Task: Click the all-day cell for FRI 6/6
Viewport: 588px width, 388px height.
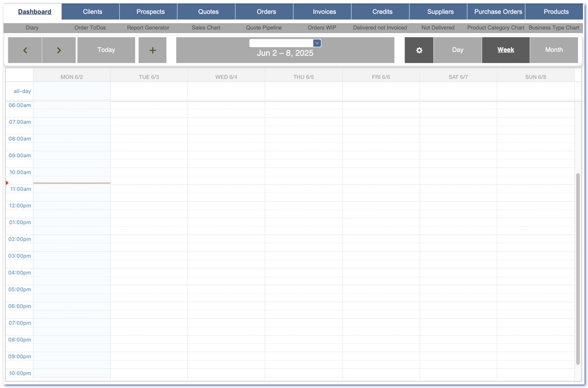Action: pyautogui.click(x=381, y=91)
